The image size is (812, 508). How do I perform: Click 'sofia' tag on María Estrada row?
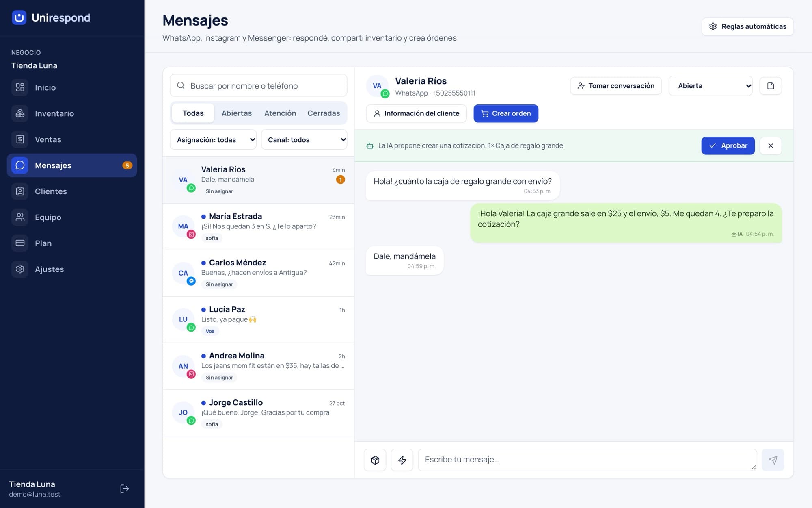212,238
